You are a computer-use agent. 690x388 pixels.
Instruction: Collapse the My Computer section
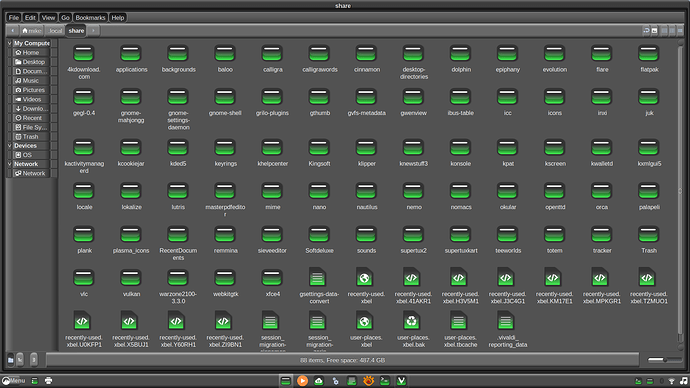point(9,43)
